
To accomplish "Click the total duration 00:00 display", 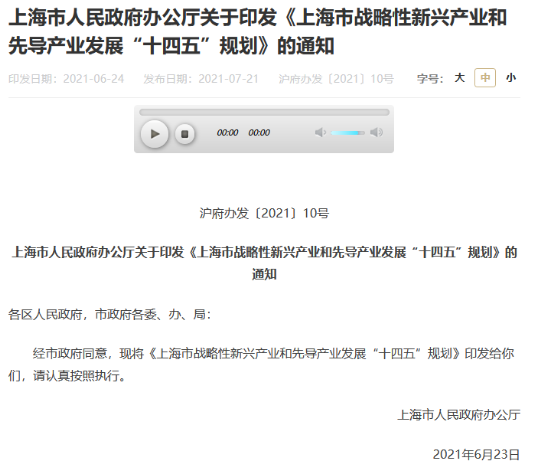I will tap(259, 133).
